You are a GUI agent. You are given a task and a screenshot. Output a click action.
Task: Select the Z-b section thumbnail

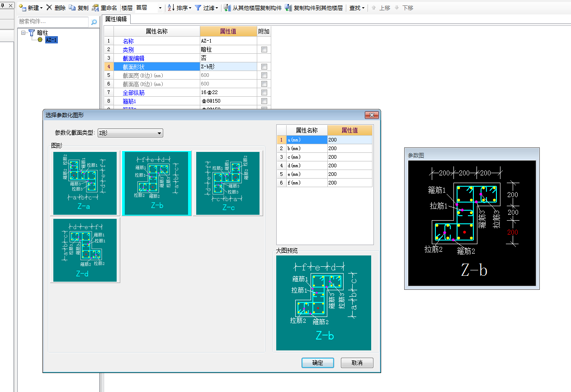(157, 183)
